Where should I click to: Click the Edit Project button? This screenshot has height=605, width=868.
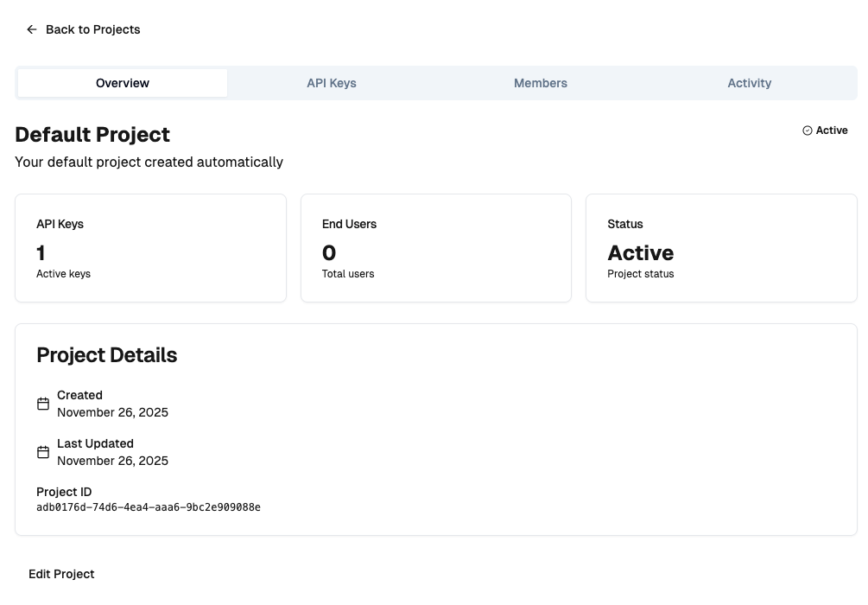[61, 573]
